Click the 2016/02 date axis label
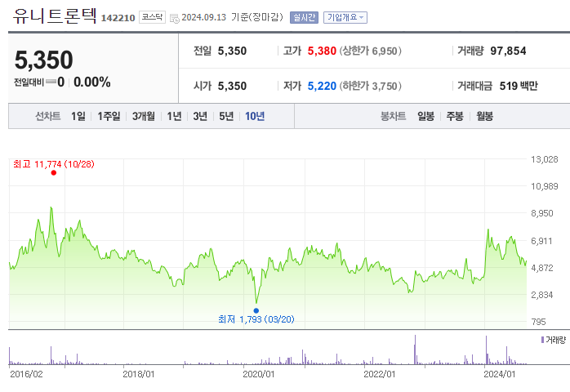Image resolution: width=570 pixels, height=392 pixels. click(x=26, y=374)
